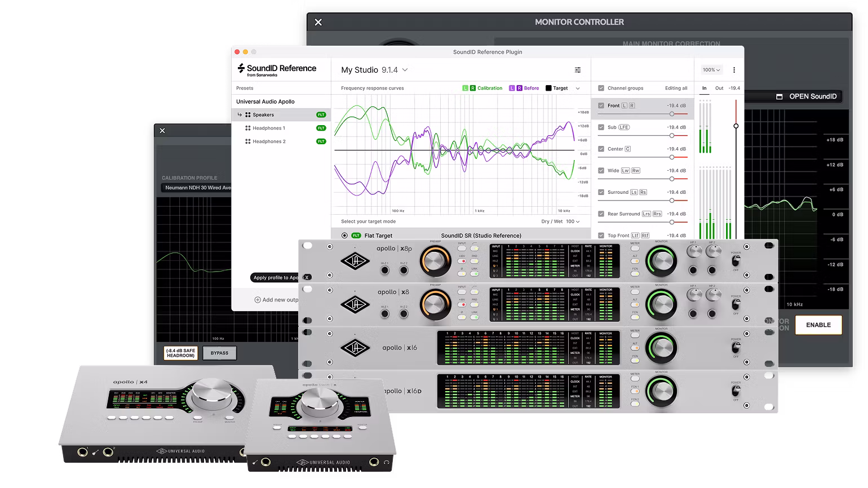868x488 pixels.
Task: Click the C tag on Center row
Action: tap(628, 149)
